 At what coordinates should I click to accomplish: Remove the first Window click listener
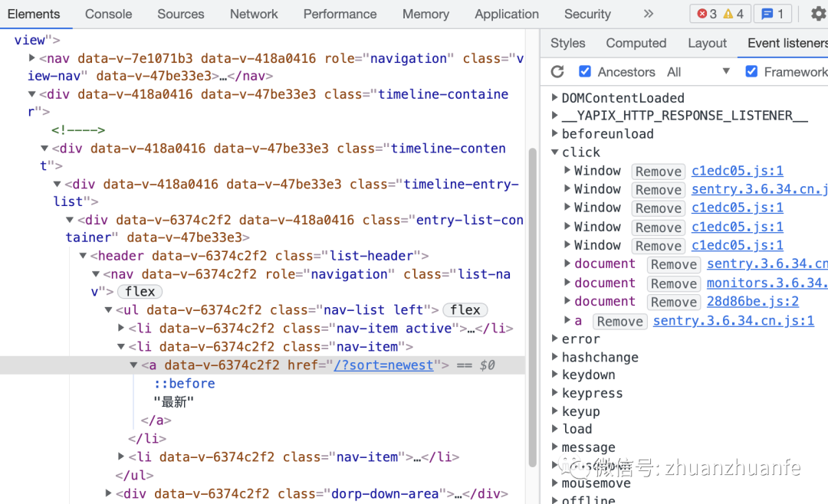point(658,172)
